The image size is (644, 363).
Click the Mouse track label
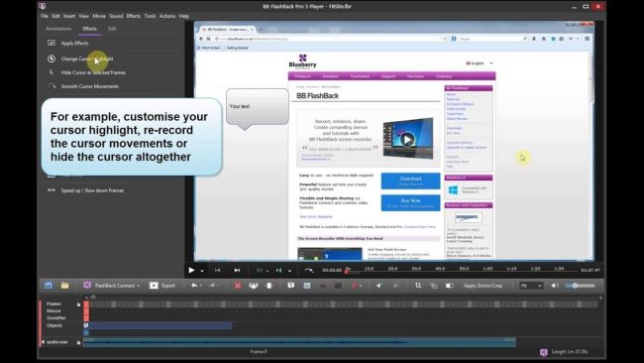pos(54,311)
